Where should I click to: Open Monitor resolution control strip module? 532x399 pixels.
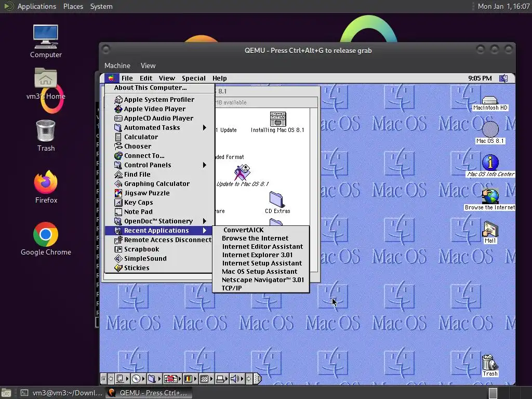(207, 378)
